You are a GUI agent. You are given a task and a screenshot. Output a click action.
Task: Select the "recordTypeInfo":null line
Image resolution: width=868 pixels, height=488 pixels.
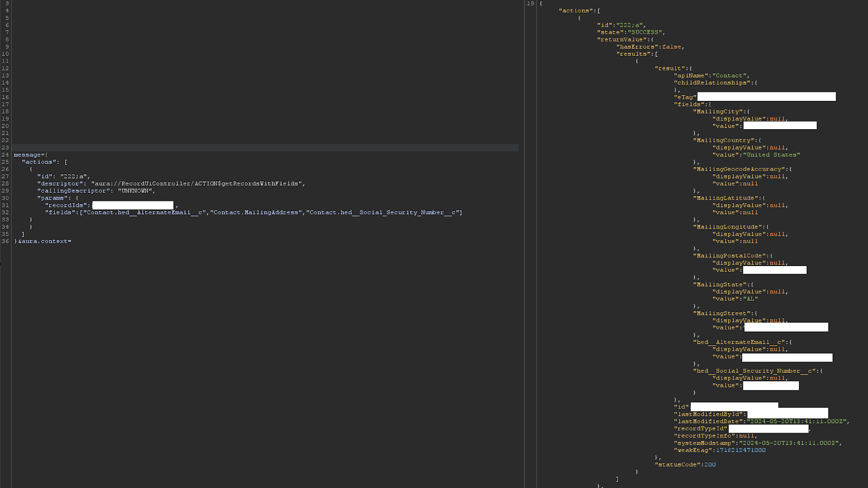pos(716,436)
